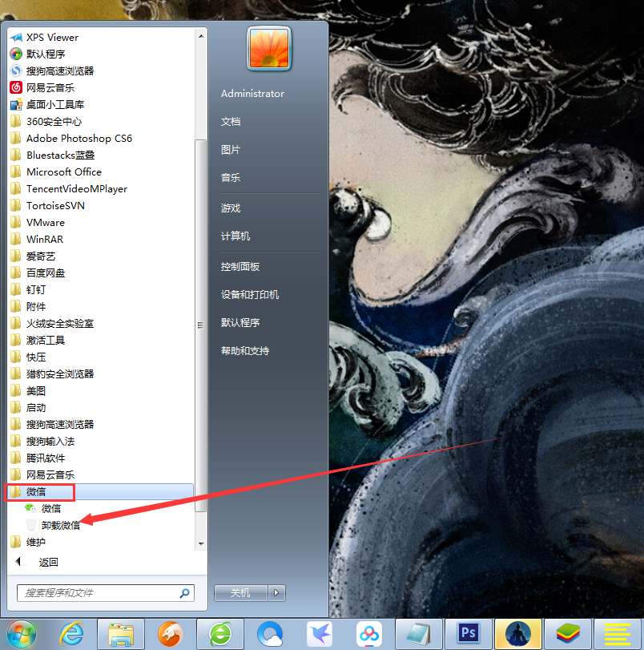The height and width of the screenshot is (650, 644).
Task: Expand the Microsoft Office folder
Action: coord(63,172)
